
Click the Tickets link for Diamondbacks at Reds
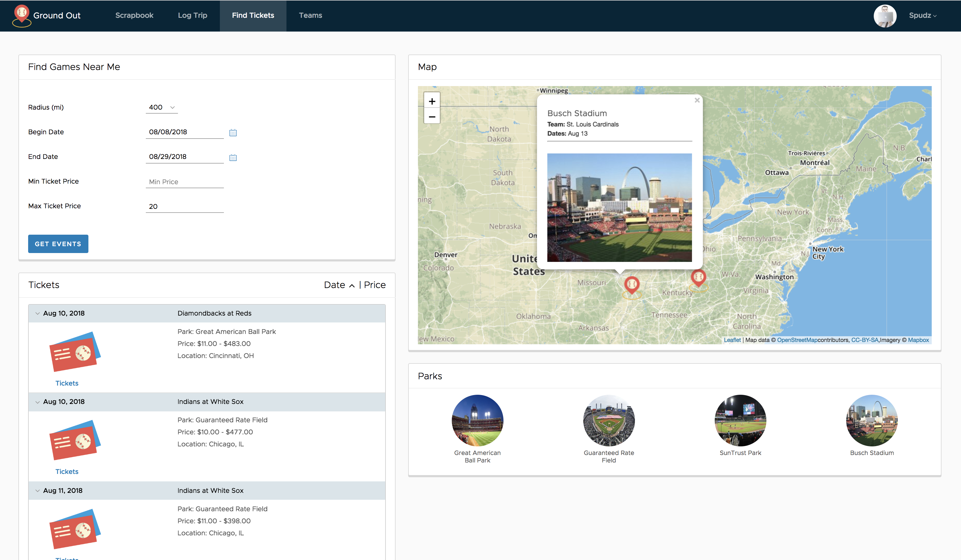pos(67,383)
